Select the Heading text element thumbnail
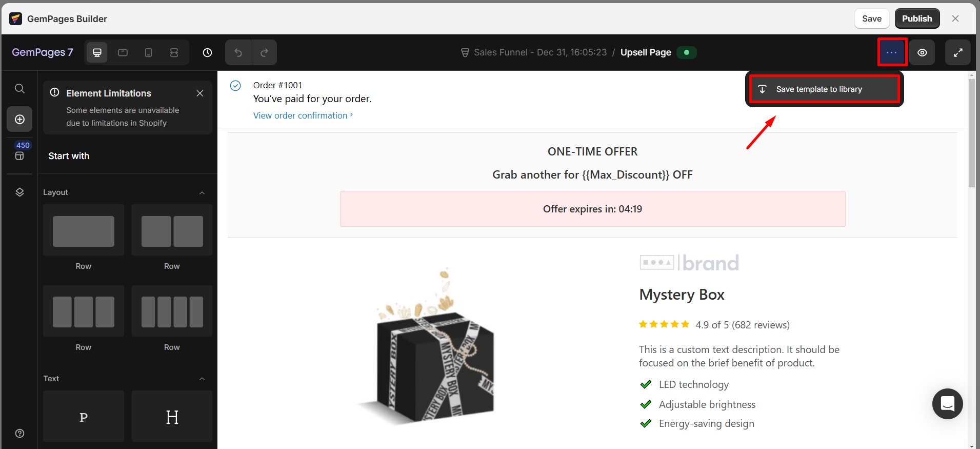Viewport: 980px width, 449px height. tap(172, 416)
